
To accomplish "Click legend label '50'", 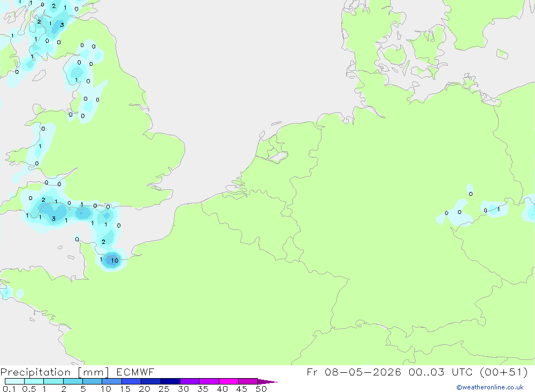I will (261, 389).
